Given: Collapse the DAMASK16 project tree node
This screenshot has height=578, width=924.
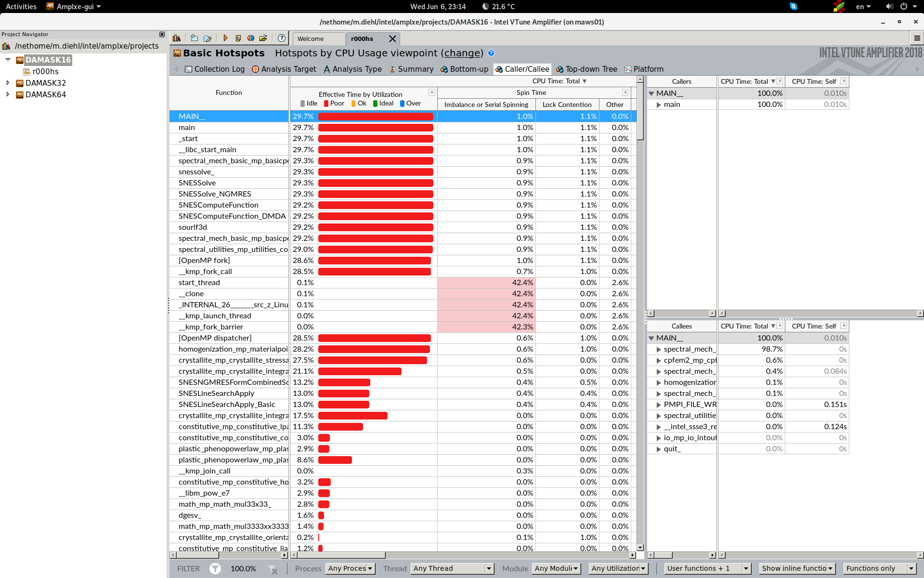Looking at the screenshot, I should coord(8,60).
